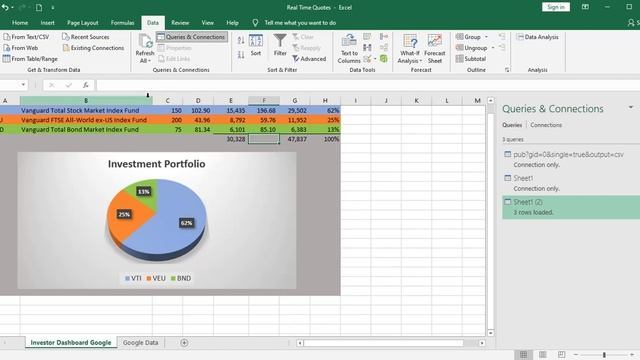640x360 pixels.
Task: Open Existing Connections
Action: click(x=93, y=48)
